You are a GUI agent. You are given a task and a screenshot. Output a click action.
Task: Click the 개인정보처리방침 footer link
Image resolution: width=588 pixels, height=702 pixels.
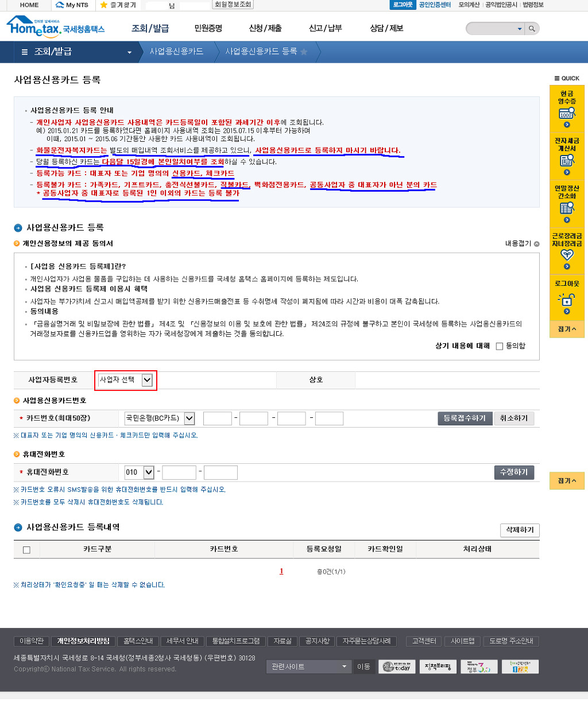point(84,641)
